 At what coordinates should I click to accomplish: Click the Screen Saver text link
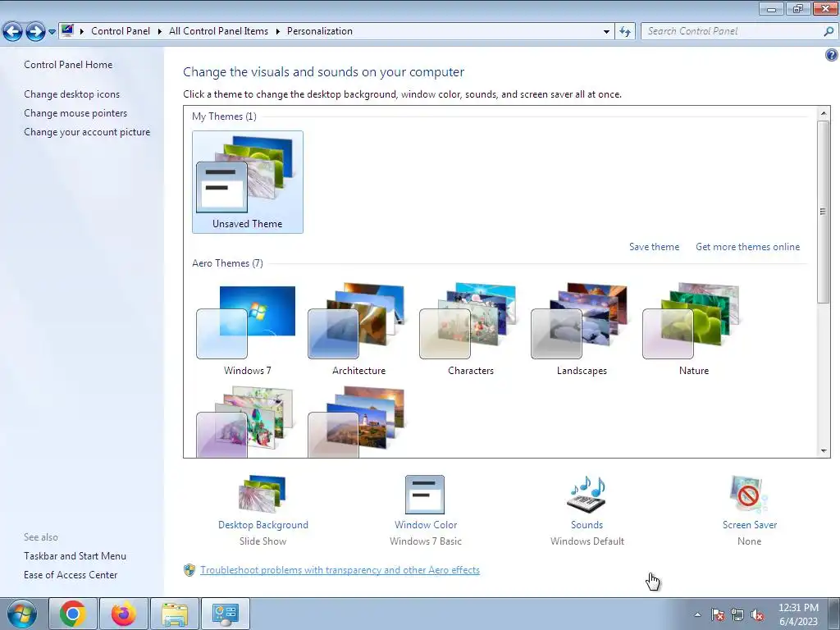[x=750, y=525]
